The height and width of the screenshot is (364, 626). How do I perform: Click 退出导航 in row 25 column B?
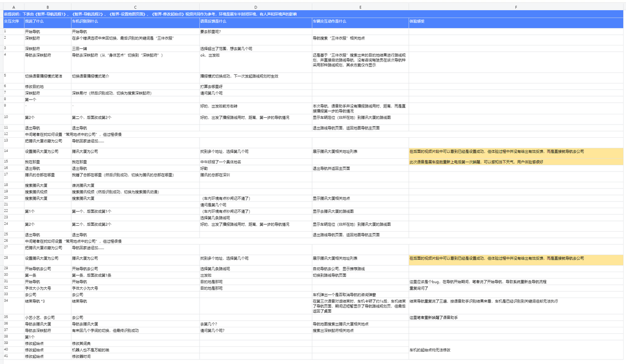pos(47,235)
